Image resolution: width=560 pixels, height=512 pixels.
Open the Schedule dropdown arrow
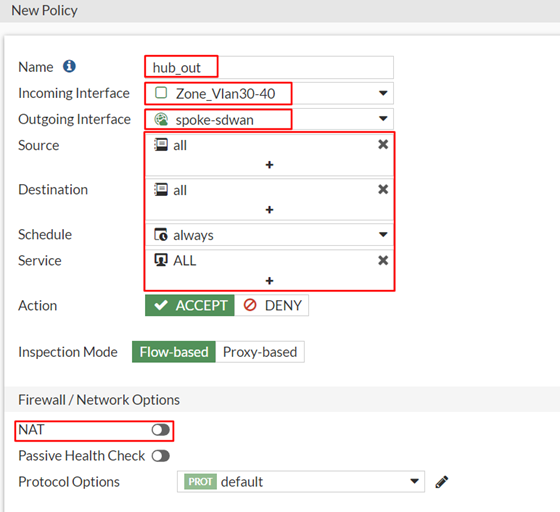pyautogui.click(x=383, y=235)
